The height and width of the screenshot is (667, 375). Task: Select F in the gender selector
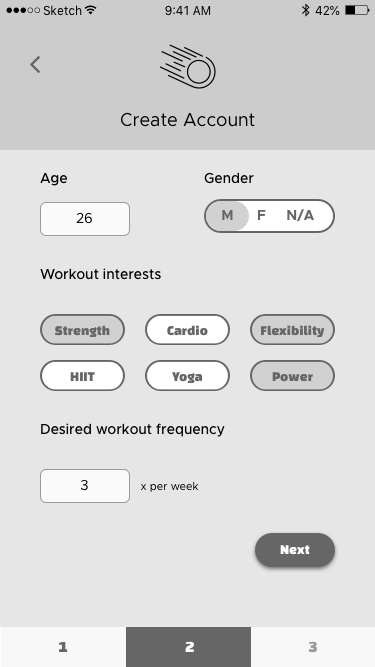[x=261, y=216]
